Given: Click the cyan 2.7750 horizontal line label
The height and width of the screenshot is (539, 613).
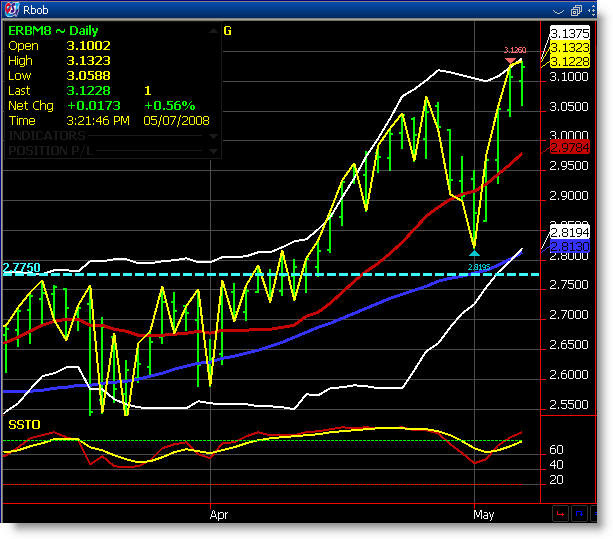Looking at the screenshot, I should (22, 268).
